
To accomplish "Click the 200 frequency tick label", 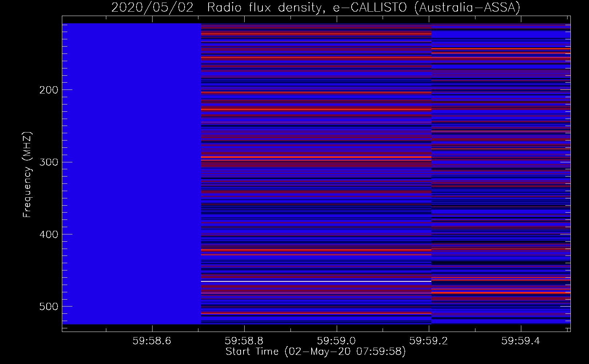I will [49, 90].
